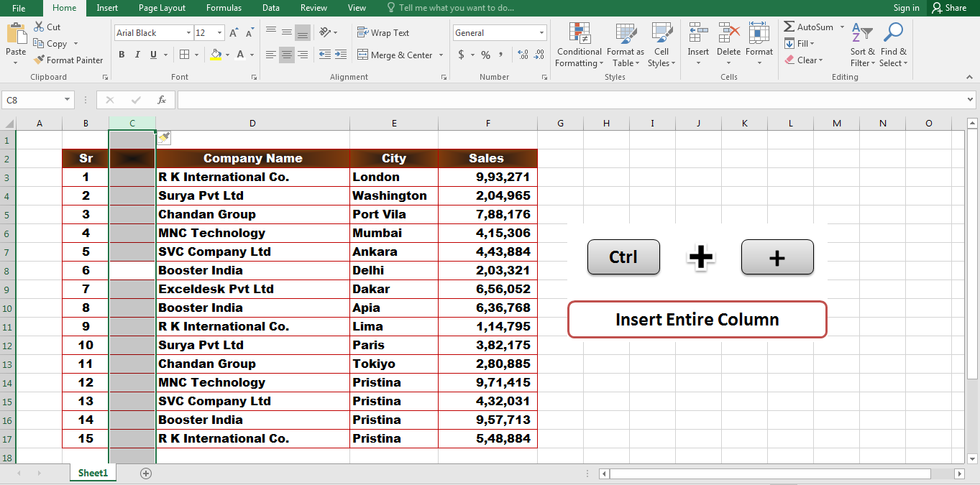Expand the General number format dropdown
The image size is (980, 485).
pyautogui.click(x=543, y=32)
